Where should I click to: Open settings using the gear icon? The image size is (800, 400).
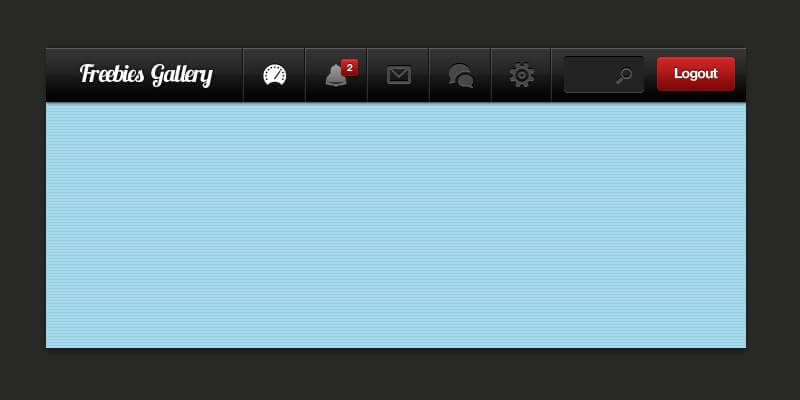pos(521,75)
